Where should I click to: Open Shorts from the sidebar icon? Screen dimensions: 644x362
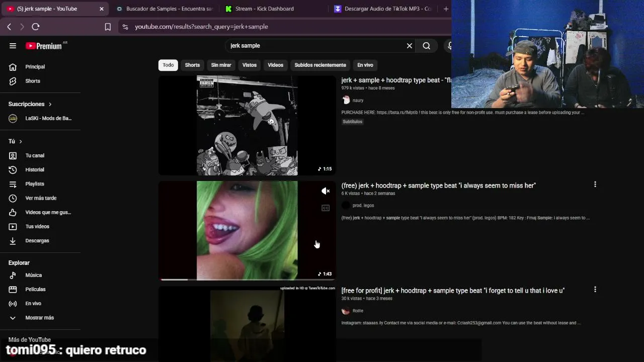13,81
